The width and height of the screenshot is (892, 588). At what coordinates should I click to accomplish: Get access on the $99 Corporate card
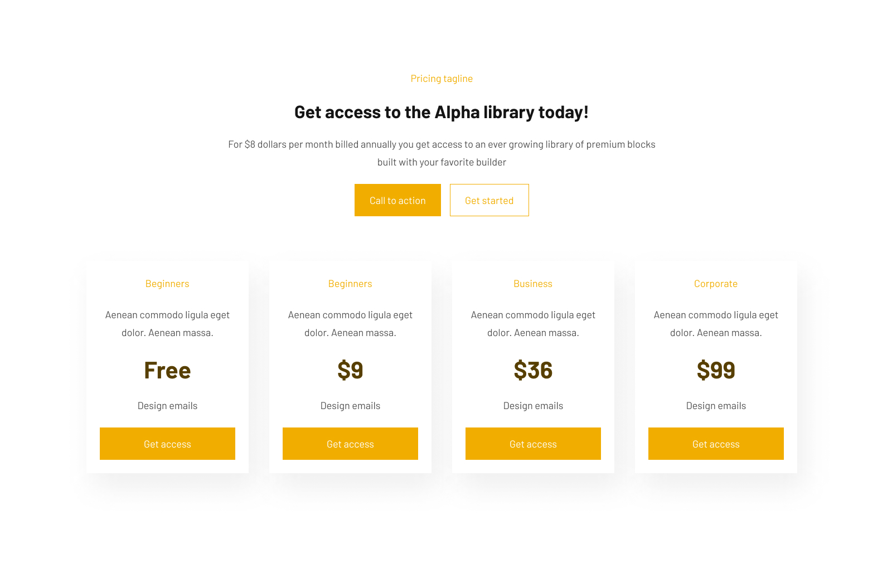716,444
